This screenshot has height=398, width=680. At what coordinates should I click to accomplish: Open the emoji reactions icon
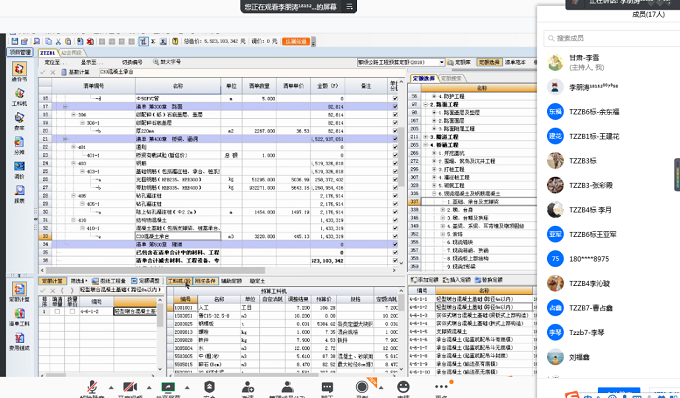tap(403, 387)
